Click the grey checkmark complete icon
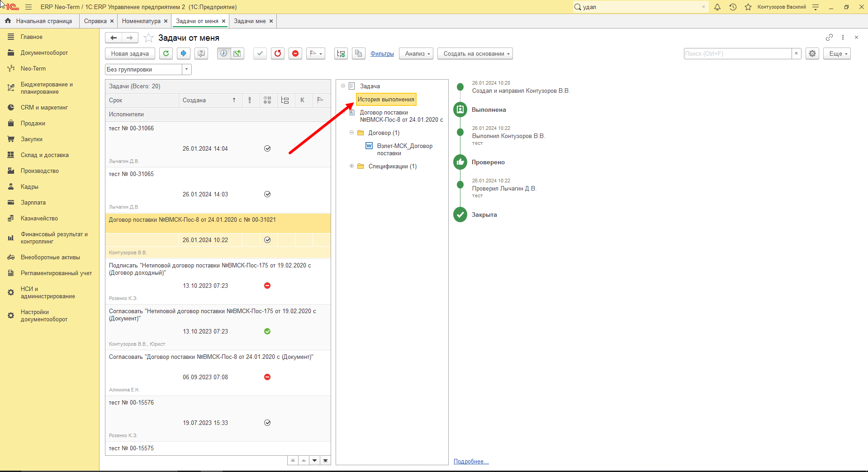This screenshot has height=472, width=868. tap(260, 53)
